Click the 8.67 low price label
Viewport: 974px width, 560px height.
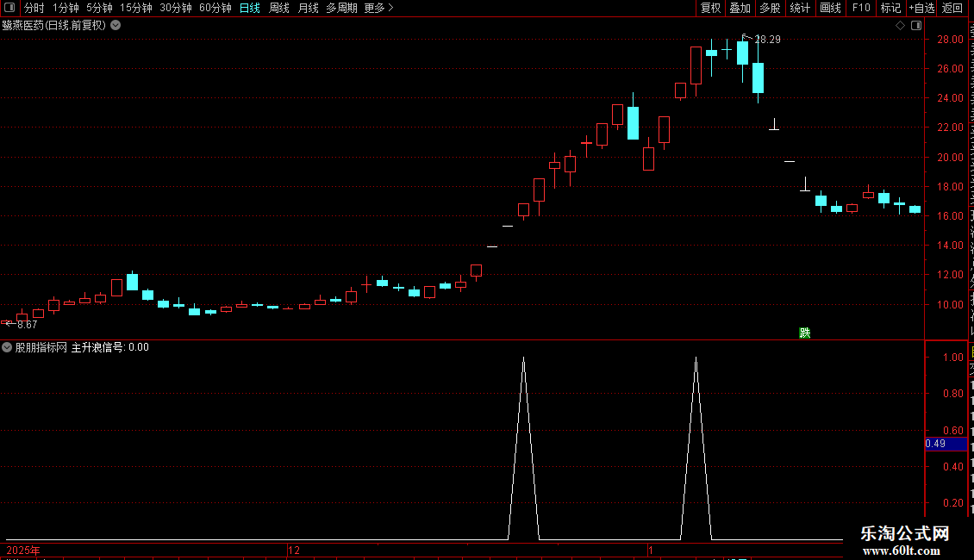[x=27, y=325]
